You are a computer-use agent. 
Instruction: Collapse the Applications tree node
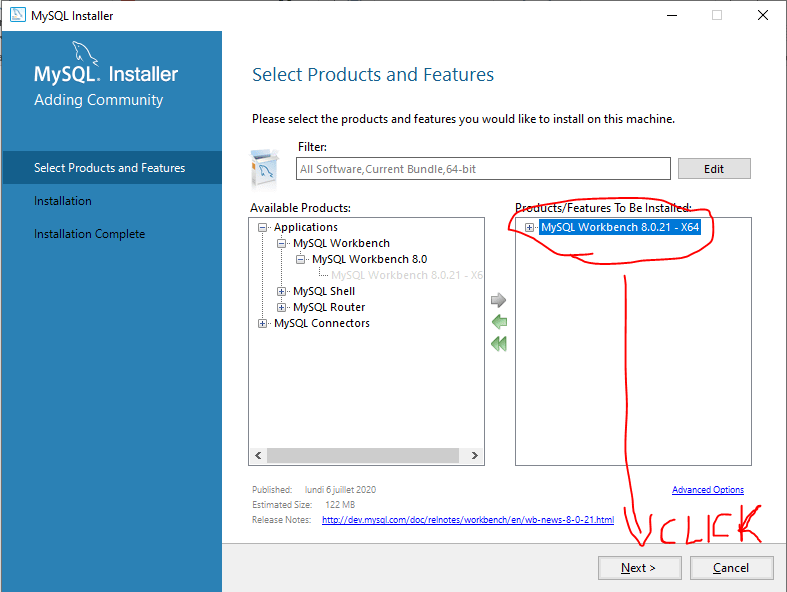point(262,227)
